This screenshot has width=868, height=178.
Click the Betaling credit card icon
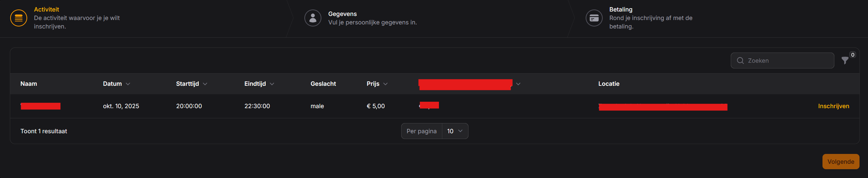(594, 18)
